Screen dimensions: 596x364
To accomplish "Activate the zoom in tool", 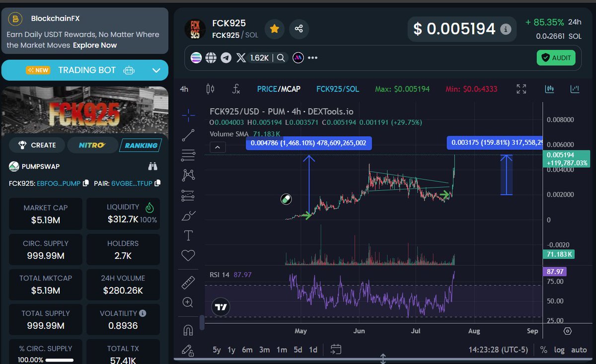I will coord(188,302).
